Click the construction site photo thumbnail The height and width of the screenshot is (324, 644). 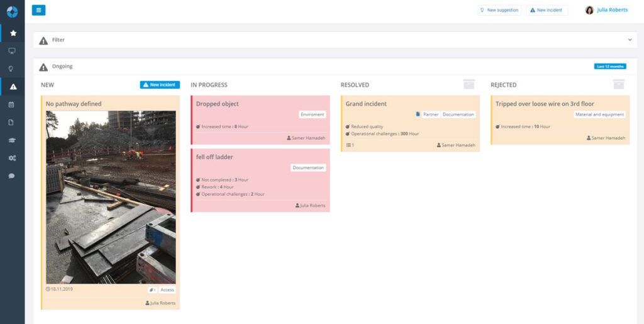pyautogui.click(x=111, y=197)
